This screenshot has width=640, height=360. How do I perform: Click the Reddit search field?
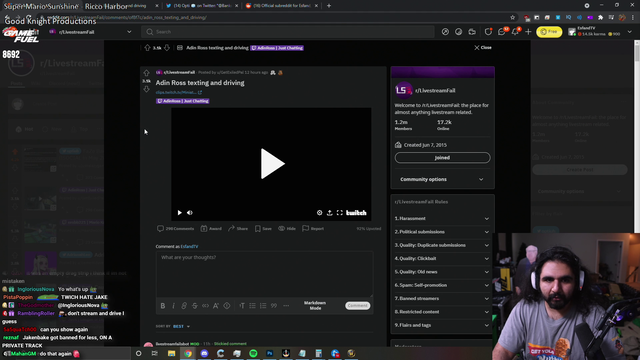[x=288, y=32]
